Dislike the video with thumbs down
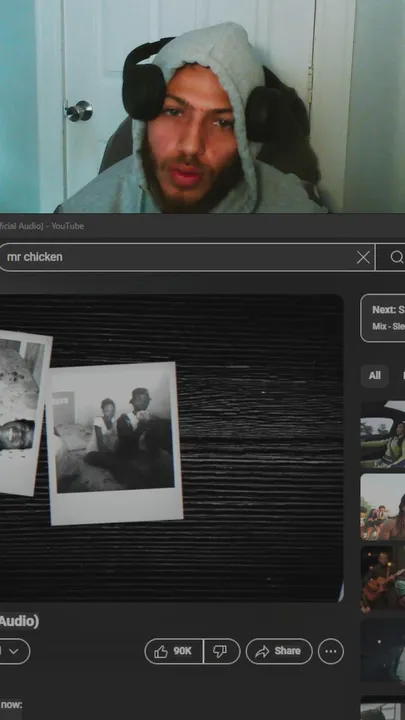Screen dimensions: 405x720 click(222, 651)
